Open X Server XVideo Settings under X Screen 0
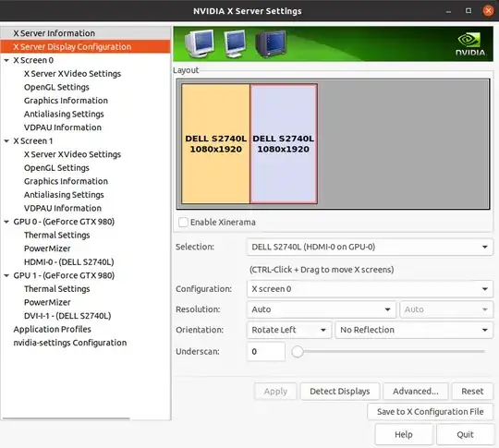Viewport: 499px width, 448px height. coord(72,74)
